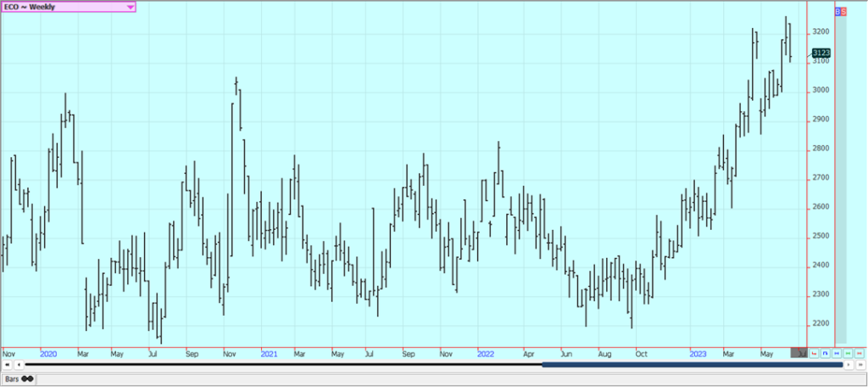Select the current price label 3123

coord(821,53)
